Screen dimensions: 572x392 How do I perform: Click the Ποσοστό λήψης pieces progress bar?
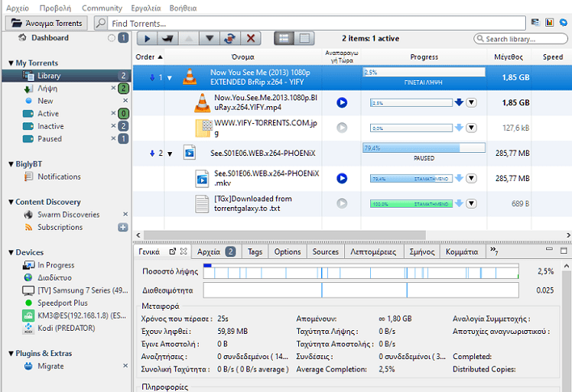[361, 271]
